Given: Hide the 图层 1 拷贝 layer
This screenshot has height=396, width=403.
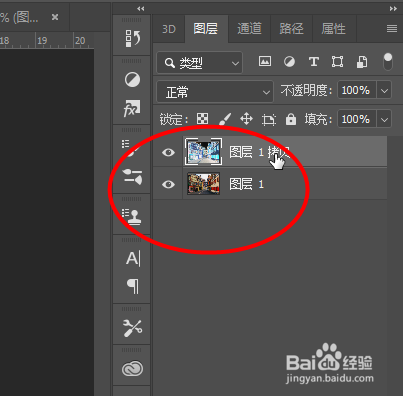Looking at the screenshot, I should 168,153.
